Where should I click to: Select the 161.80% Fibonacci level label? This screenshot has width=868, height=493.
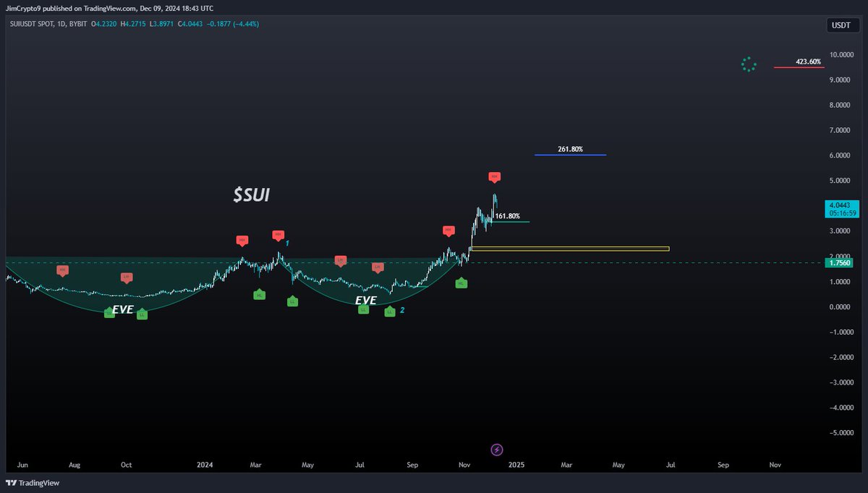[507, 216]
